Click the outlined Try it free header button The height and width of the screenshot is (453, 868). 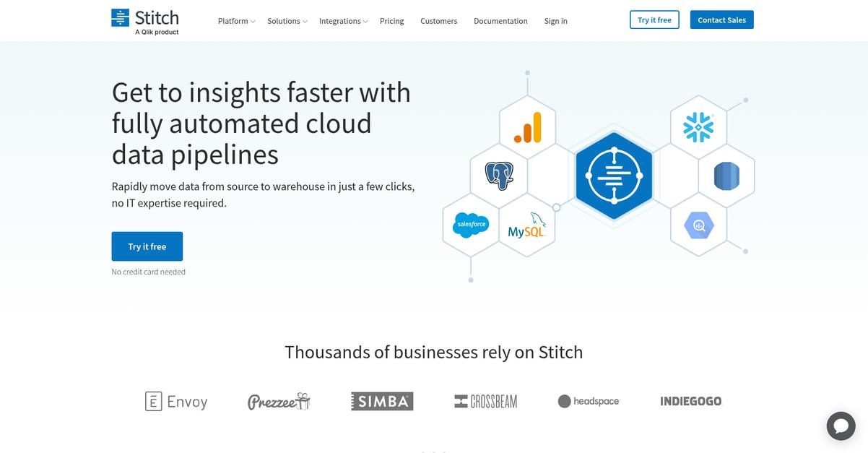point(654,20)
